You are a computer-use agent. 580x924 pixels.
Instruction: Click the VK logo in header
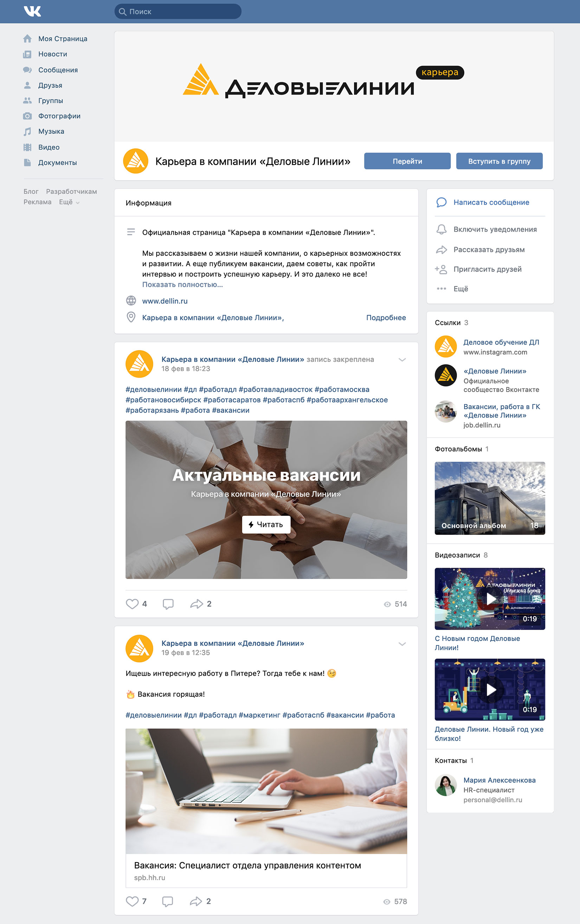click(x=32, y=12)
